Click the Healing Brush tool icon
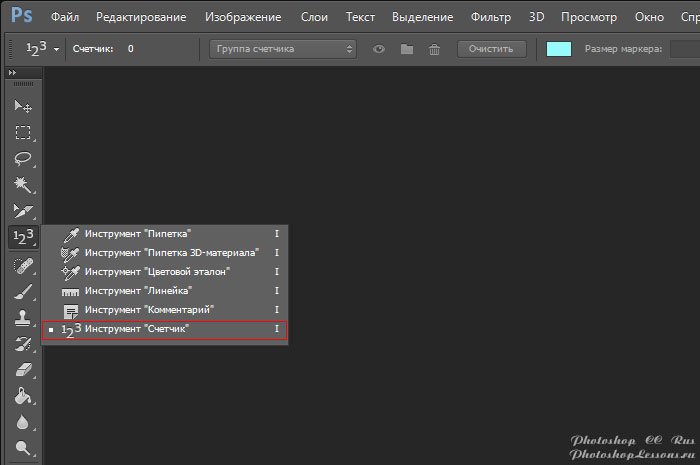The image size is (700, 465). (x=22, y=266)
